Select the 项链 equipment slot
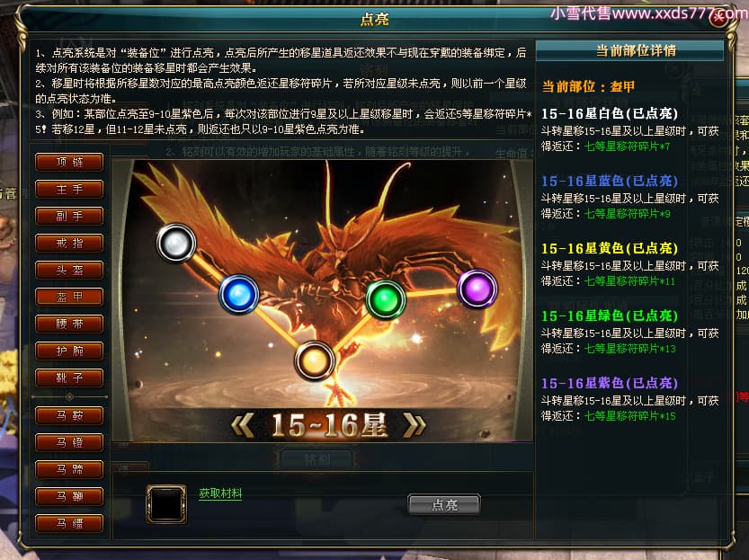Image resolution: width=749 pixels, height=560 pixels. click(69, 162)
